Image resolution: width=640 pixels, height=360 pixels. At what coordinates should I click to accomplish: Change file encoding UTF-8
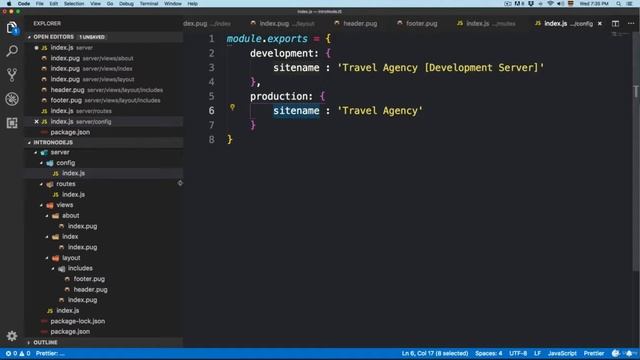coord(518,353)
